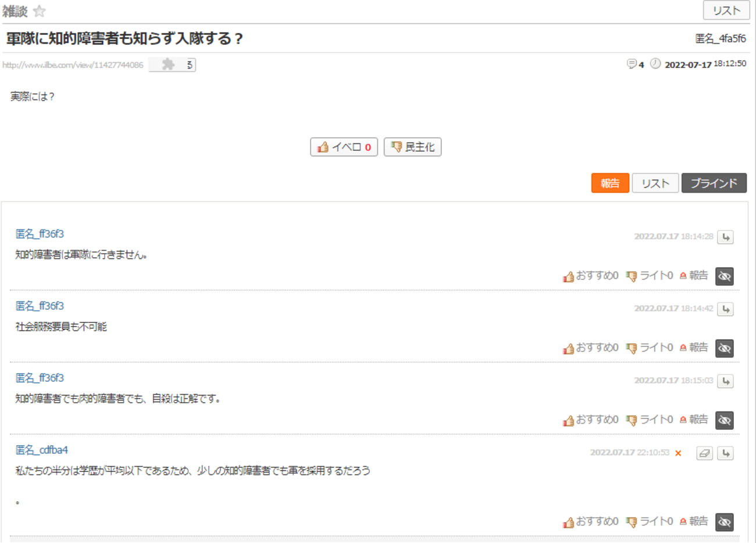Click the orange 報告 button
The image size is (756, 543).
click(x=610, y=183)
